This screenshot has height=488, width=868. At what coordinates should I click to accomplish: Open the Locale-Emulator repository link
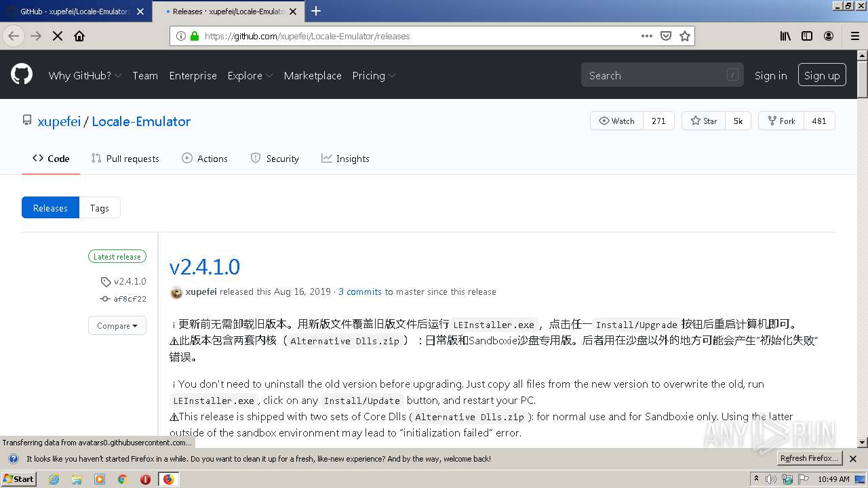click(141, 121)
